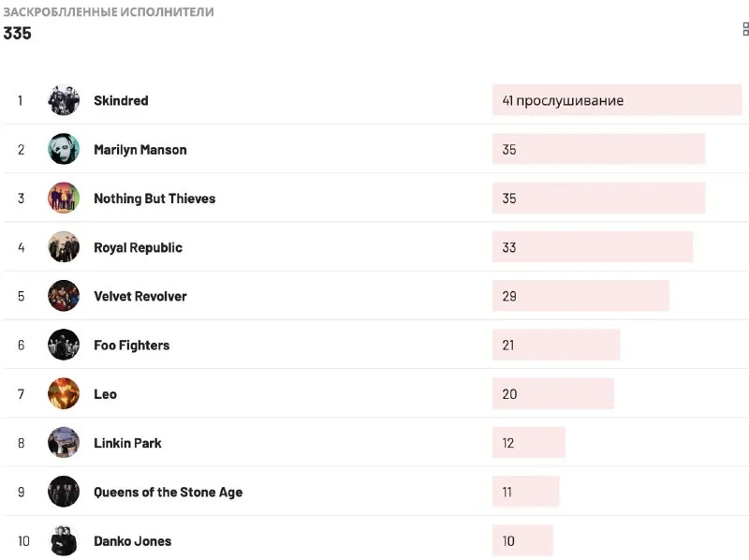Go to Marilyn Manson artist page
Image resolution: width=749 pixels, height=560 pixels.
(x=140, y=150)
